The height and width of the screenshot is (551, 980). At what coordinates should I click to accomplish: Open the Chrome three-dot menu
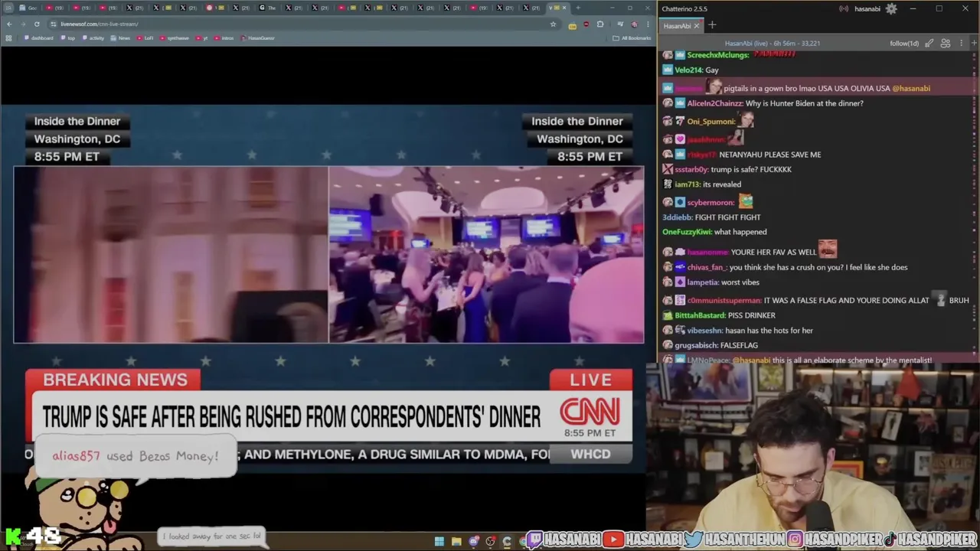pyautogui.click(x=647, y=24)
